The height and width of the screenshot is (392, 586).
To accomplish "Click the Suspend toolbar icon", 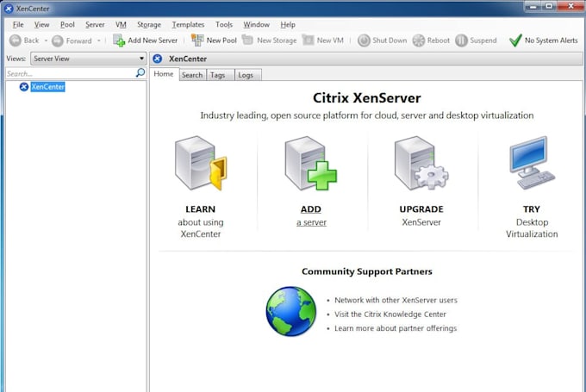I will pos(461,40).
